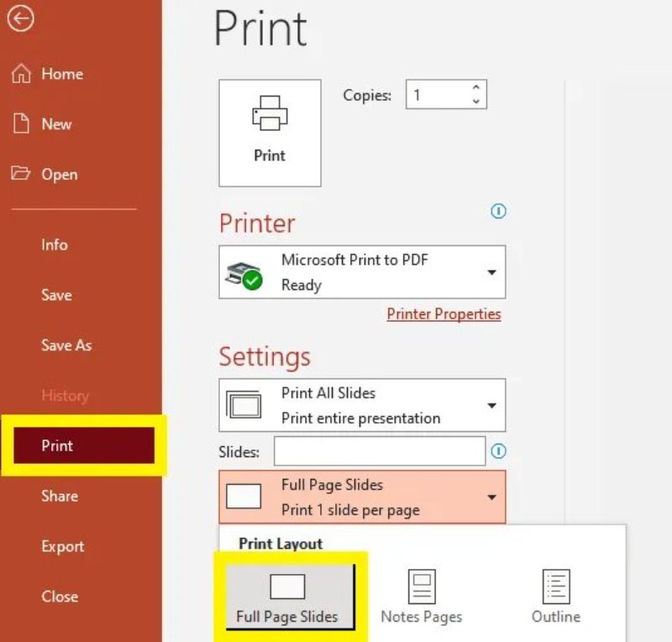
Task: Open the Save As page
Action: pos(66,345)
